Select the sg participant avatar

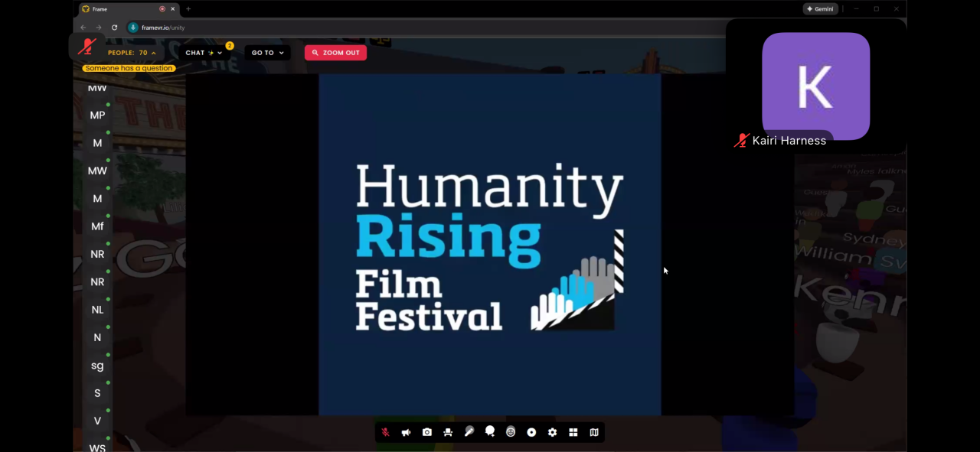(x=97, y=366)
